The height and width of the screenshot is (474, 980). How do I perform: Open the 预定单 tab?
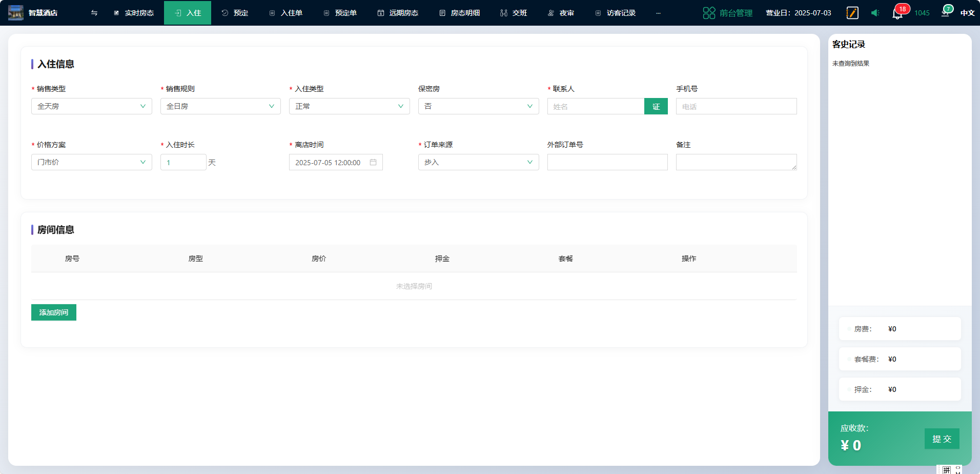(x=340, y=13)
